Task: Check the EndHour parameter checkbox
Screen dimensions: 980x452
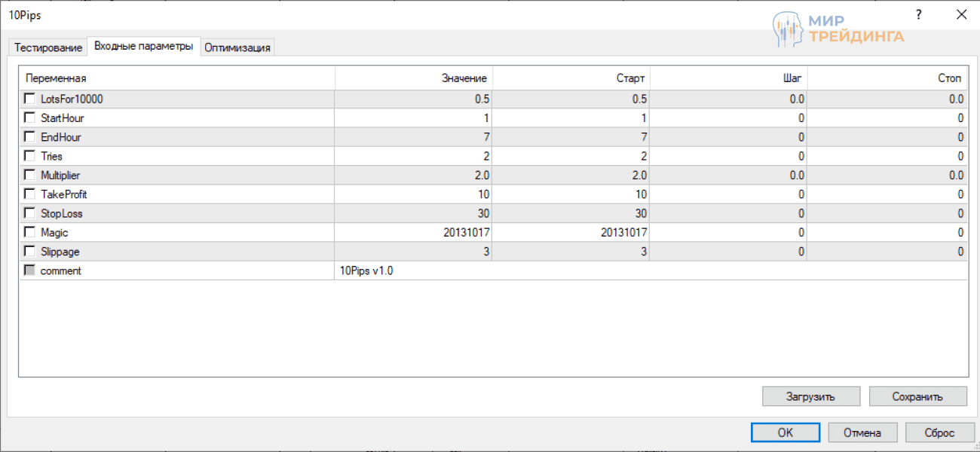Action: pyautogui.click(x=29, y=137)
